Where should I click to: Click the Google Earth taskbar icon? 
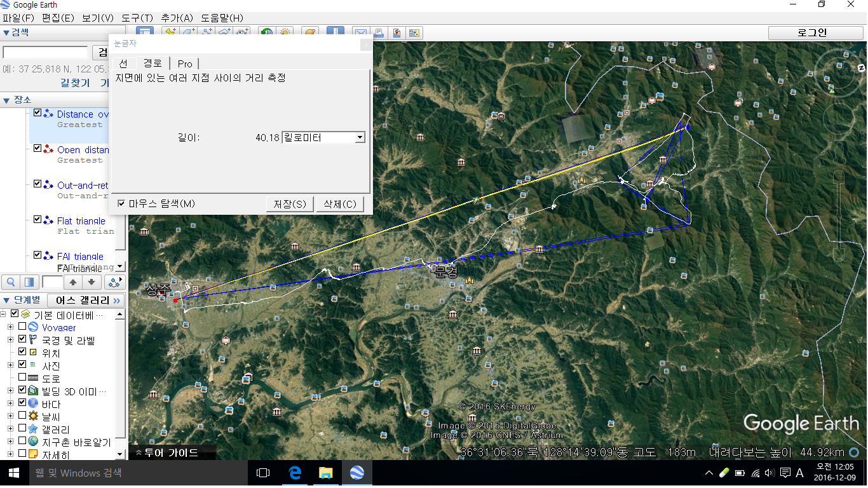(x=356, y=473)
